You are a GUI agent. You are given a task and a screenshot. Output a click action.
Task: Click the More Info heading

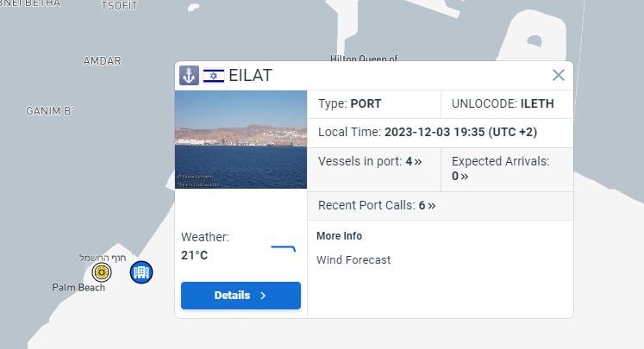pyautogui.click(x=339, y=236)
